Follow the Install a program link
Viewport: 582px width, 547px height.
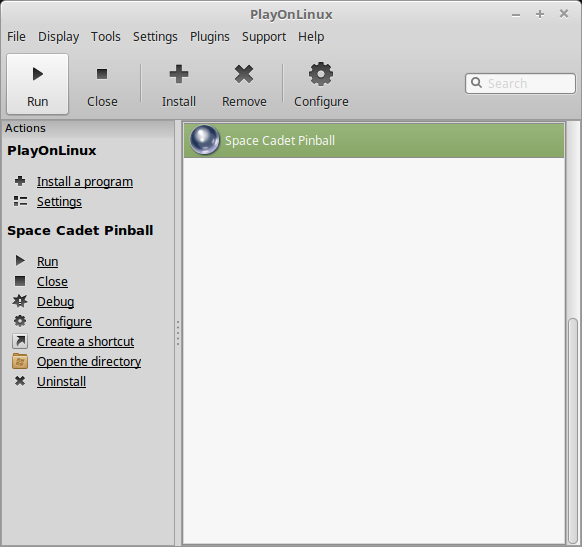[x=85, y=182]
